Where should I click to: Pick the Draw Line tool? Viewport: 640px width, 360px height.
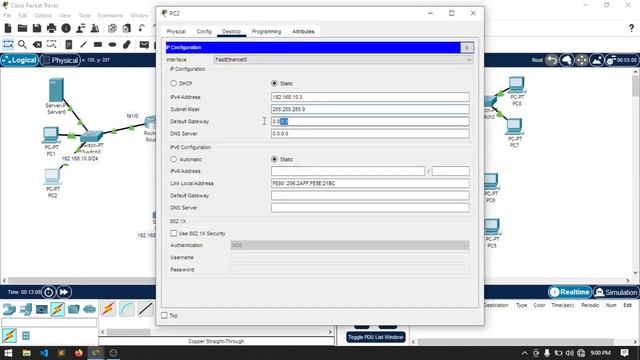tap(83, 44)
